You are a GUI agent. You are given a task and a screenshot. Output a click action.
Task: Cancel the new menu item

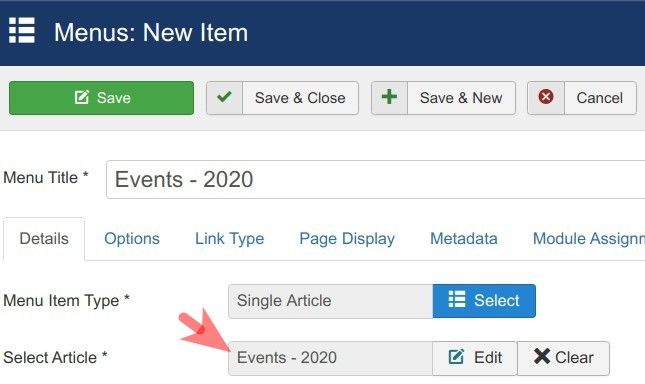coord(582,98)
